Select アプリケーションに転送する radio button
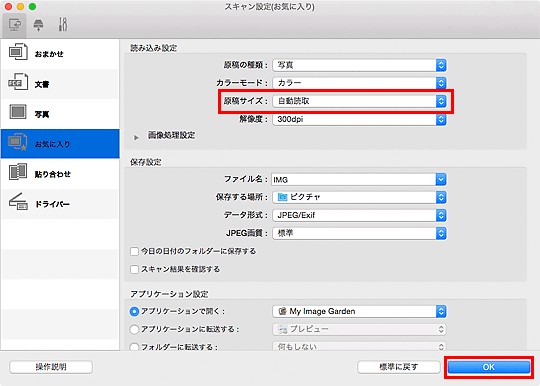Screen dimensions: 540x386 (134, 330)
